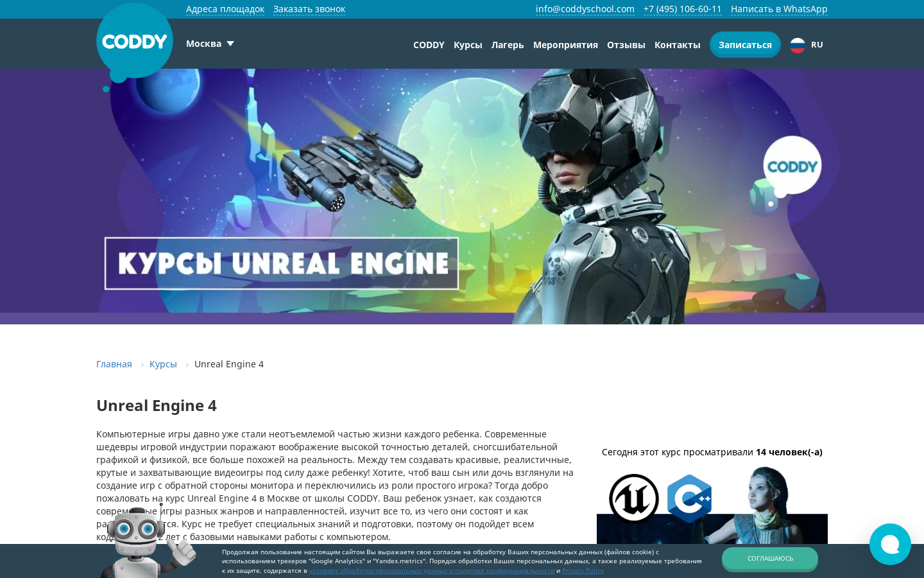
Task: Click the Unreal Engine logo icon
Action: [x=634, y=498]
